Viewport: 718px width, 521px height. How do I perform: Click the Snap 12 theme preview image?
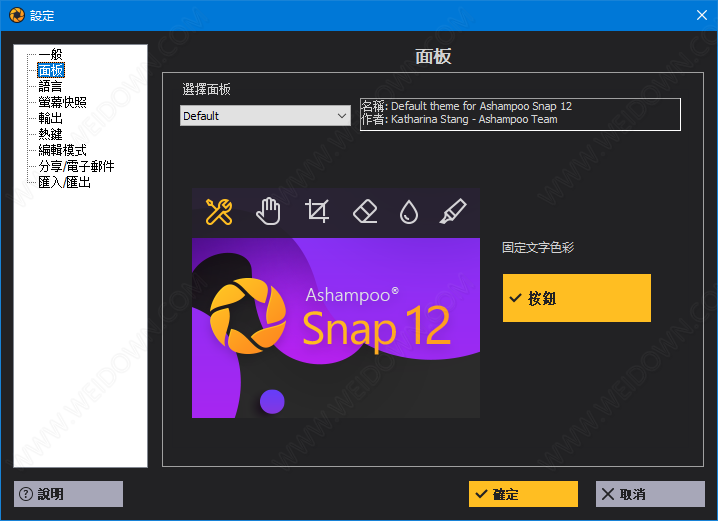click(336, 303)
